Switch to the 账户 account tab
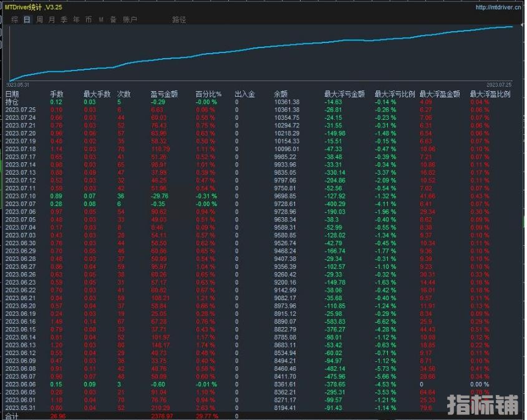 click(130, 19)
